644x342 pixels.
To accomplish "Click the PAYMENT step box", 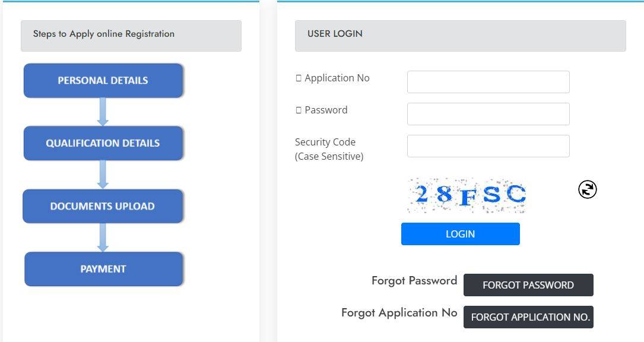I will tap(103, 269).
